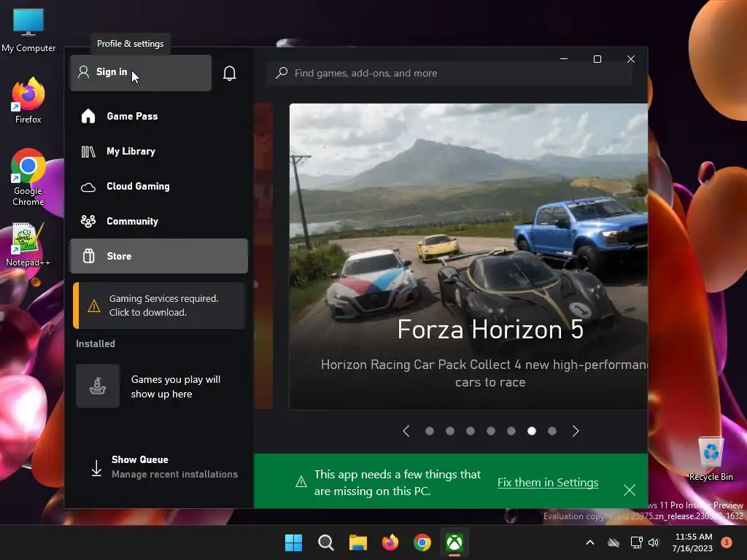Viewport: 747px width, 560px height.
Task: Open Notepad++ desktop shortcut
Action: click(x=28, y=244)
